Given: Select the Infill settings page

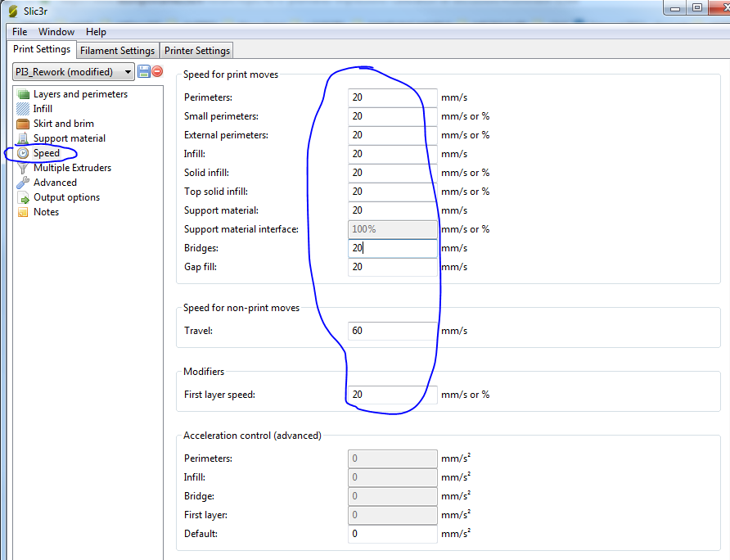Looking at the screenshot, I should click(x=43, y=109).
